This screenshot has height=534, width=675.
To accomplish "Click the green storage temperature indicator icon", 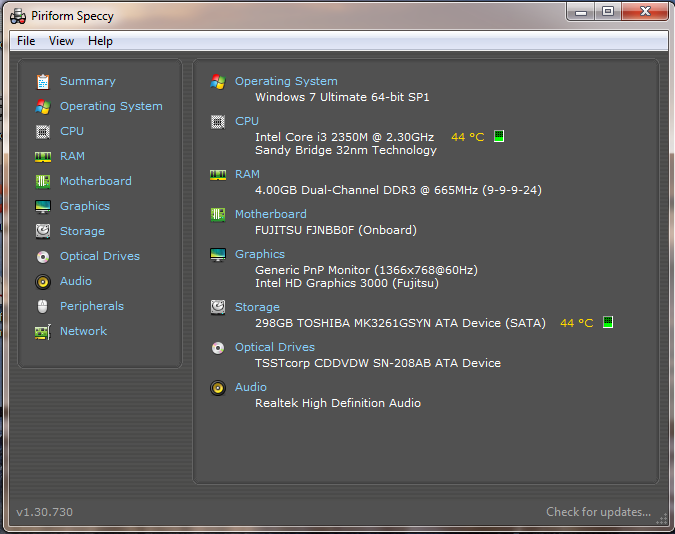I will (608, 322).
